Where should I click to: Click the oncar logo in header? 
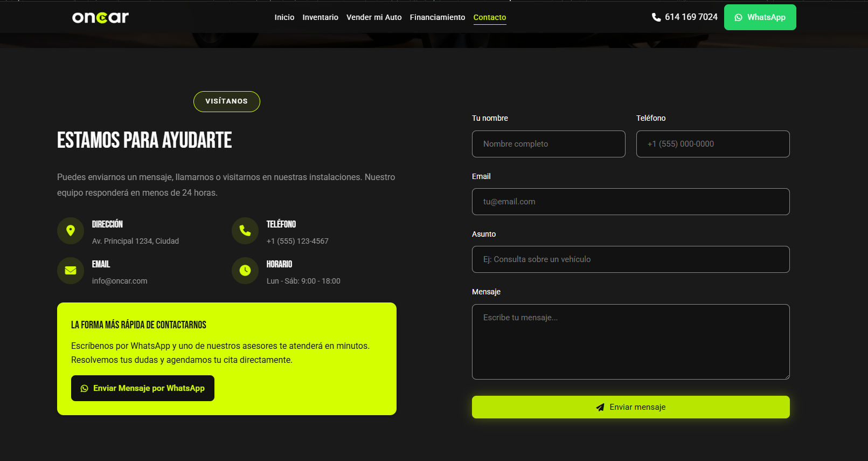click(x=101, y=17)
